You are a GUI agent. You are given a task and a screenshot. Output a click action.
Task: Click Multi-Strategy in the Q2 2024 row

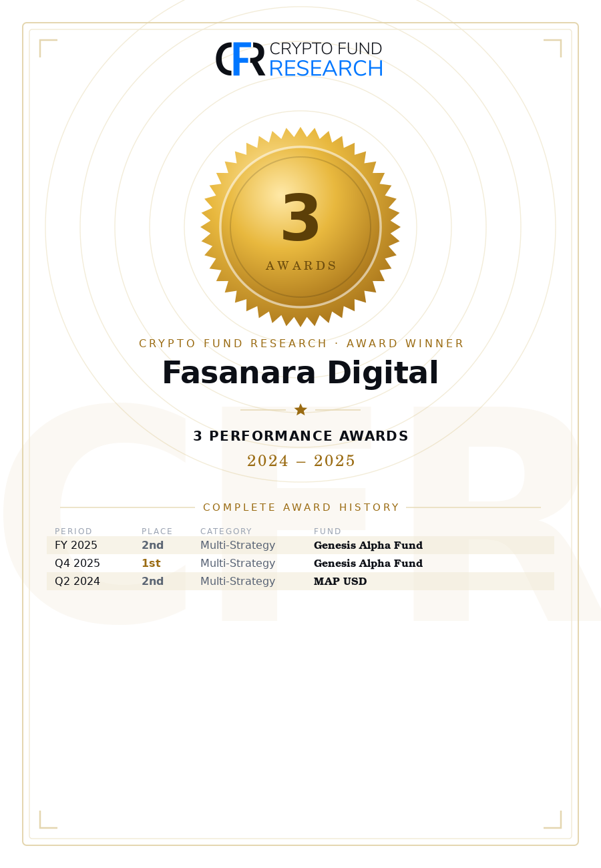click(x=238, y=582)
